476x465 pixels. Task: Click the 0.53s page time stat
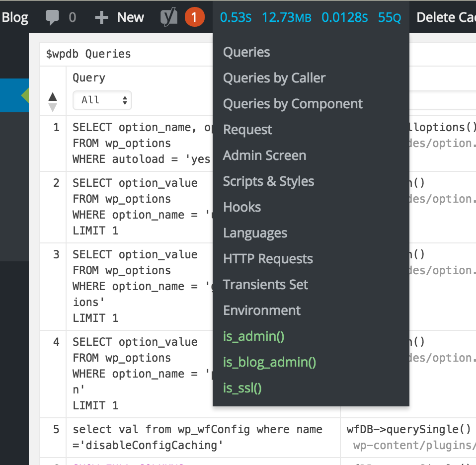click(x=236, y=17)
